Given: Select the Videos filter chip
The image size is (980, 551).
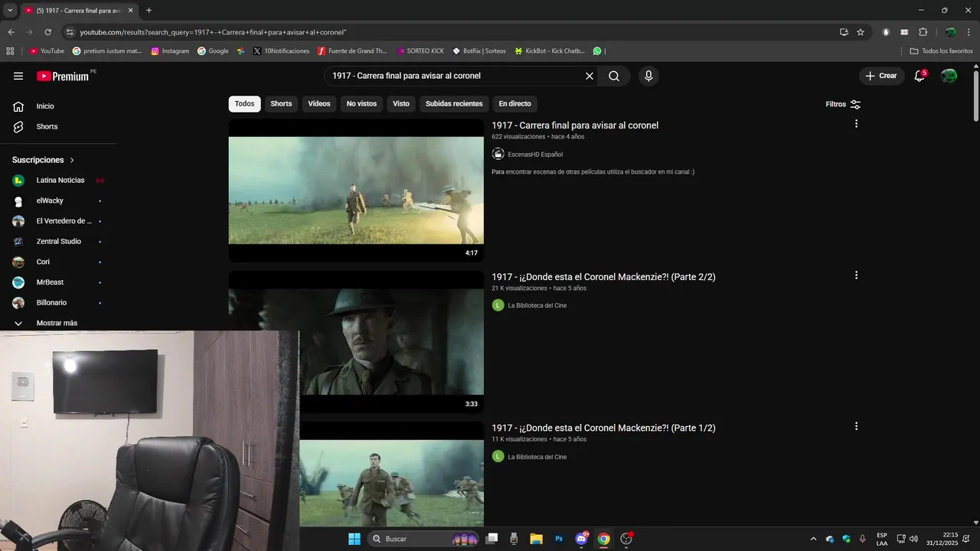Looking at the screenshot, I should point(319,104).
